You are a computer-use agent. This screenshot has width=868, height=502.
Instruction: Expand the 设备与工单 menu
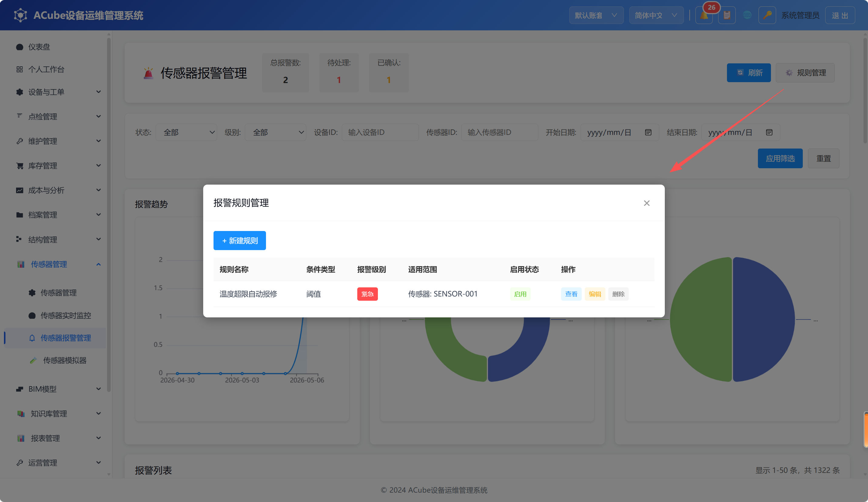pyautogui.click(x=59, y=92)
